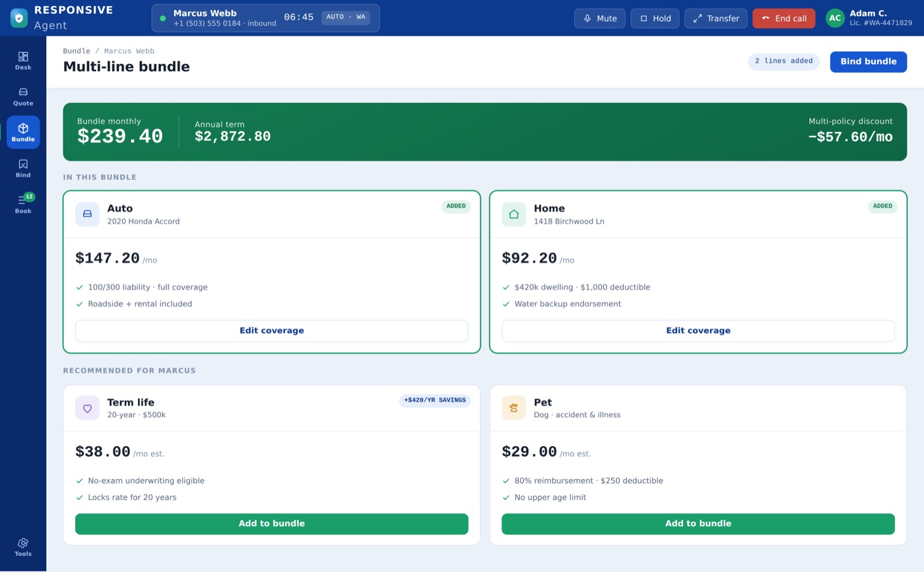Click the AUTO · WA tag

345,17
